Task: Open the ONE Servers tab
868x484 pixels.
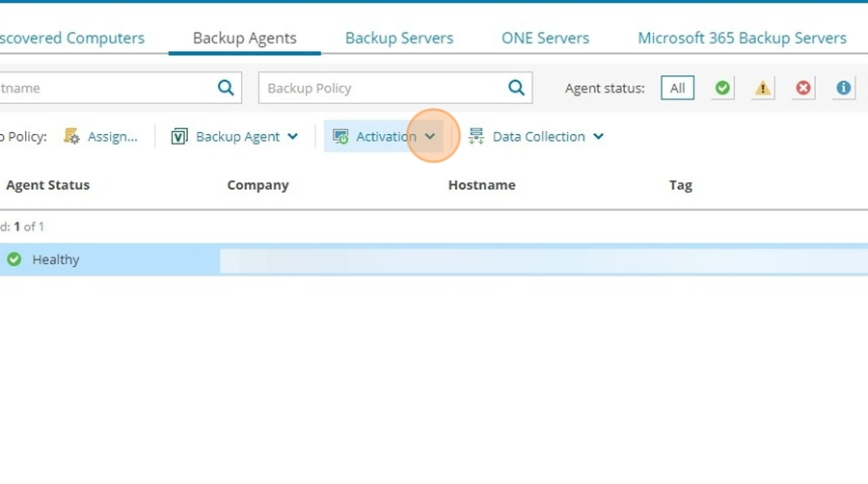Action: [x=545, y=39]
